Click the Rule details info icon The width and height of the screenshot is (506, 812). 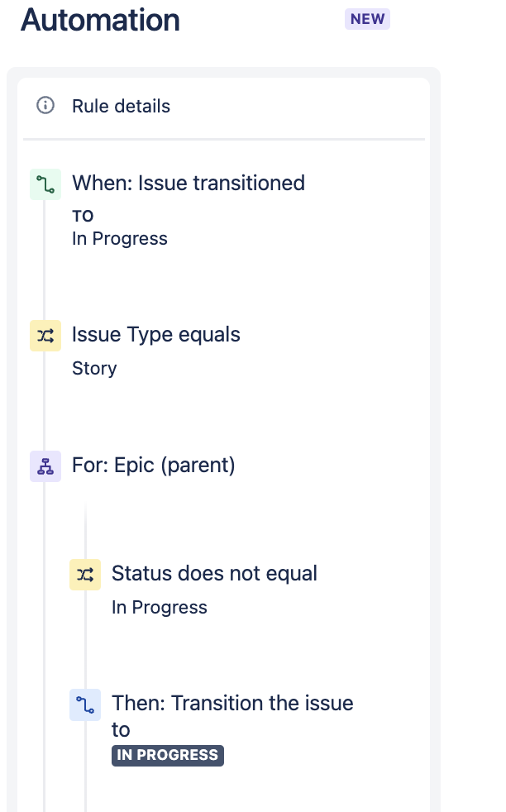(x=45, y=106)
